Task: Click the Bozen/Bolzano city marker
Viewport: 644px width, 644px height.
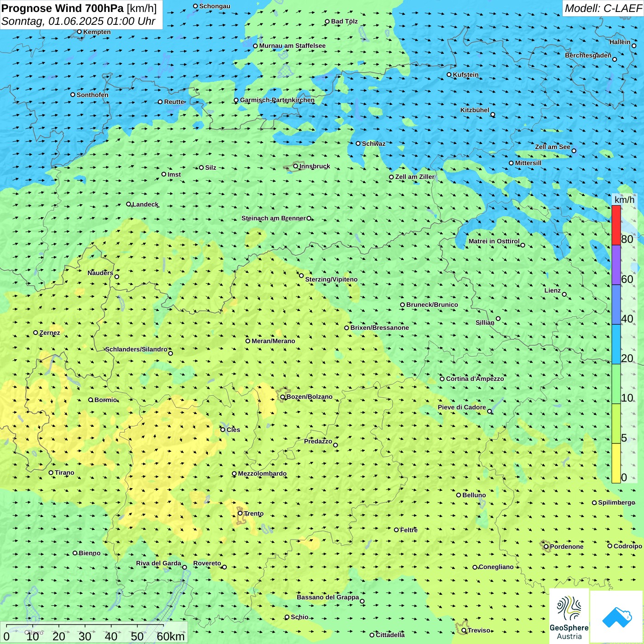Action: tap(283, 397)
